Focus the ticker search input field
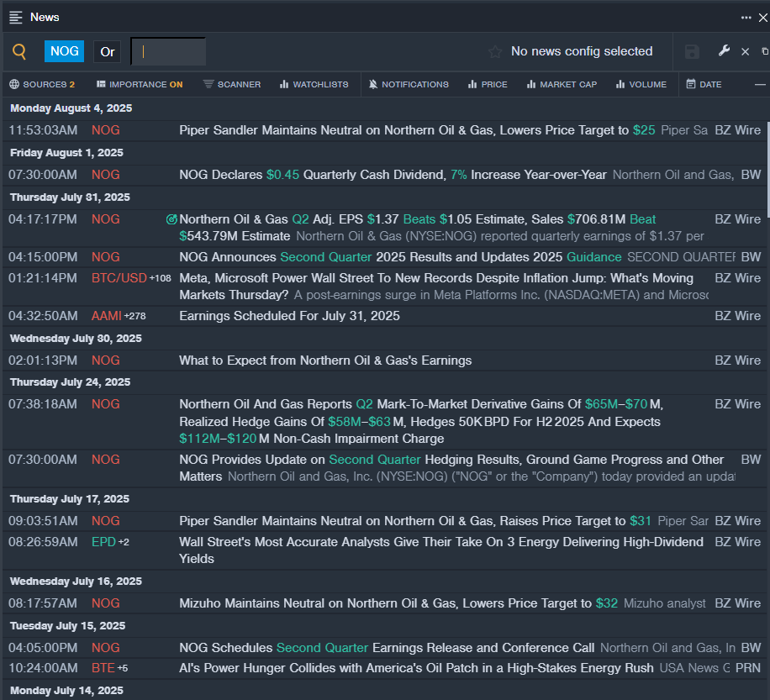770x700 pixels. [168, 51]
